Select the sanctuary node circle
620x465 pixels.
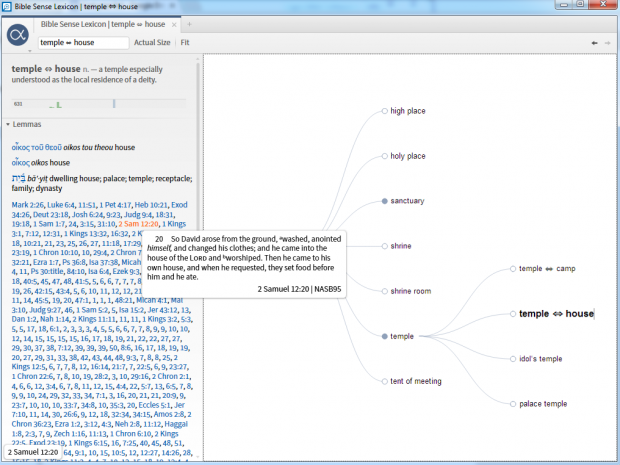tap(384, 201)
